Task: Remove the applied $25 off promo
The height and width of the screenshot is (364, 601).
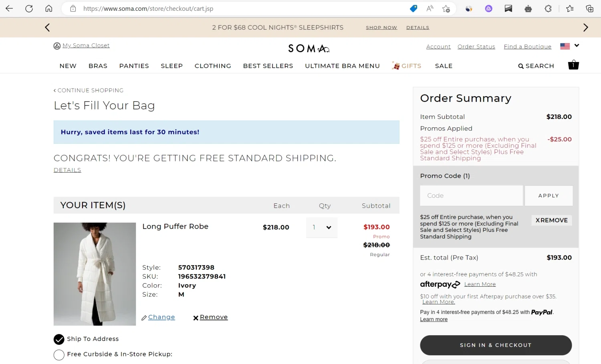Action: click(552, 220)
